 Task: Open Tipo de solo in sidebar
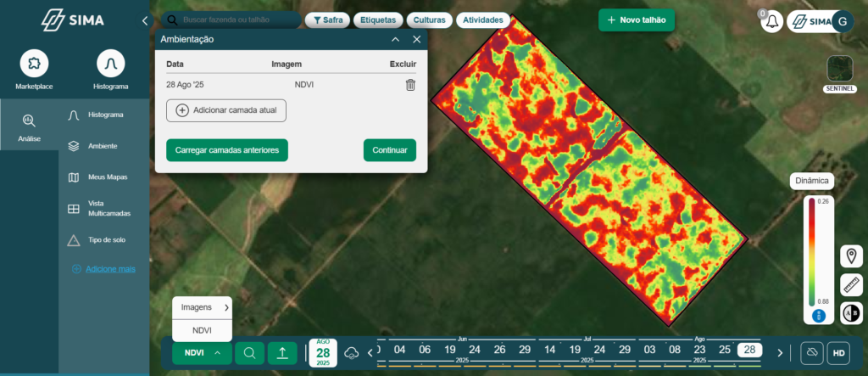[107, 240]
